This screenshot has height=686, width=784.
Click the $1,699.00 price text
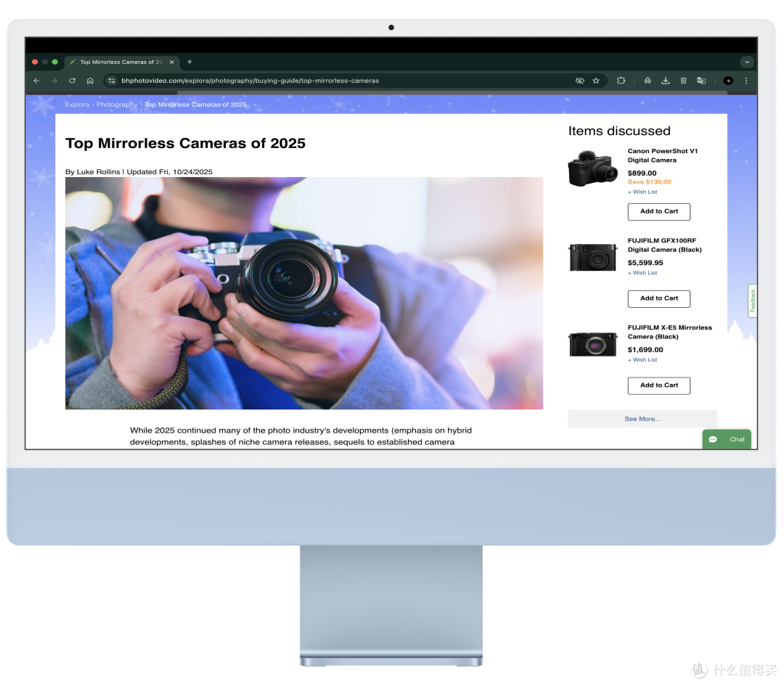(645, 350)
